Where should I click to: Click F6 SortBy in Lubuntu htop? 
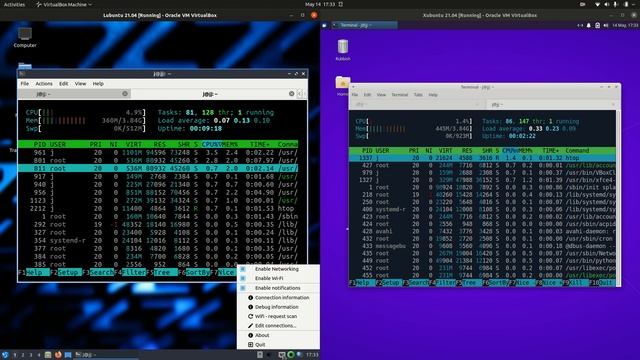click(193, 272)
